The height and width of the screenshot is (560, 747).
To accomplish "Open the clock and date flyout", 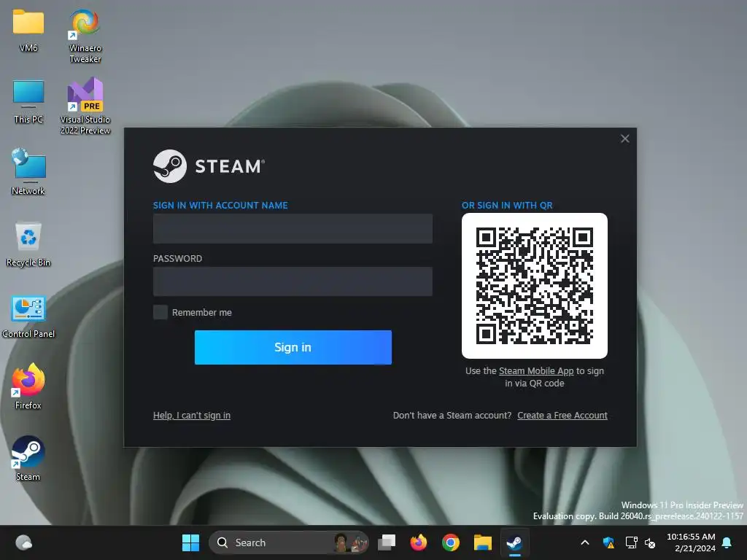I will click(x=691, y=542).
